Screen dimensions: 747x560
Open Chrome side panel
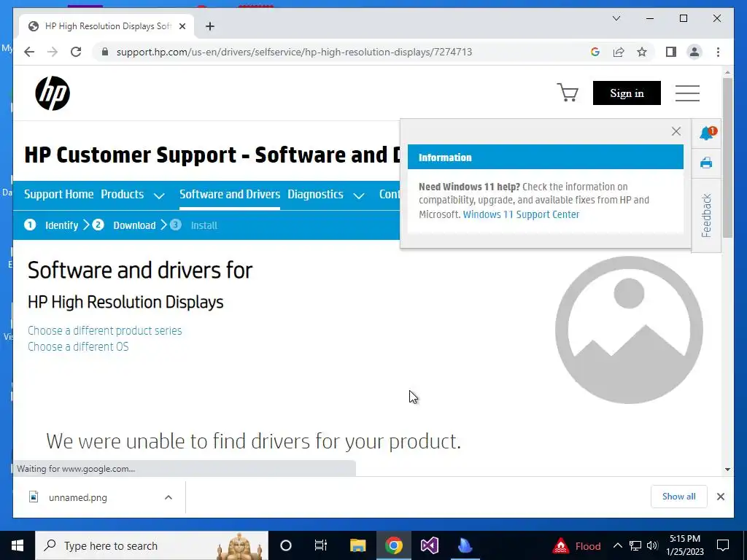(671, 52)
